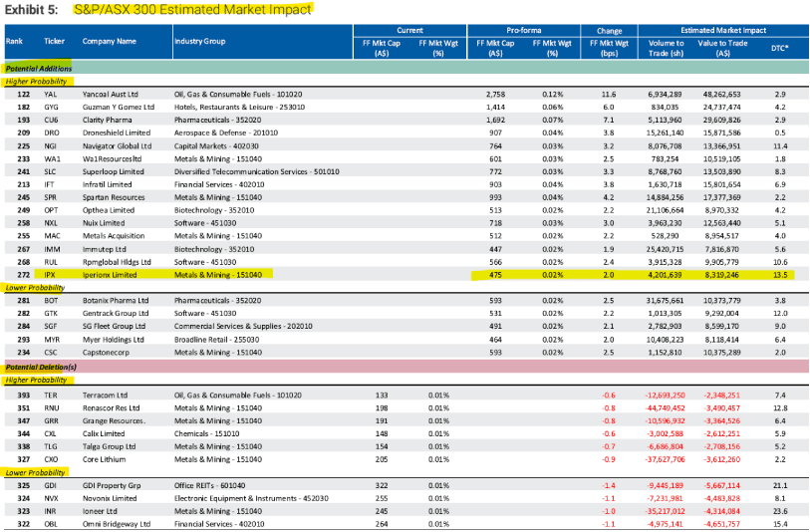Click the DTC* column header
The image size is (810, 532).
pyautogui.click(x=780, y=49)
